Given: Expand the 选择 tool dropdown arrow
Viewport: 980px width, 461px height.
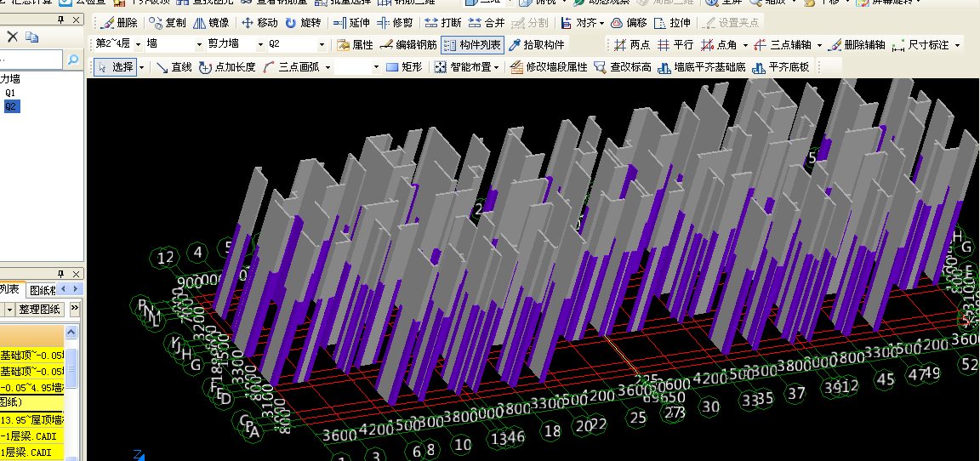Looking at the screenshot, I should [142, 67].
